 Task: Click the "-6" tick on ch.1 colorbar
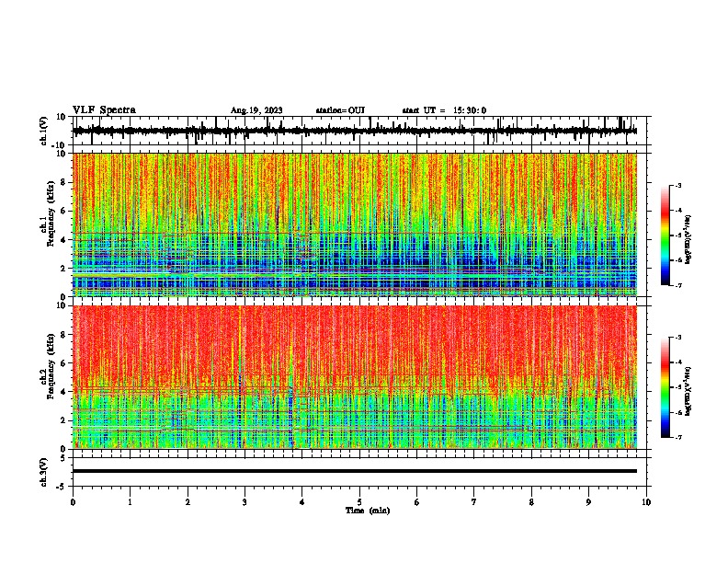[677, 260]
